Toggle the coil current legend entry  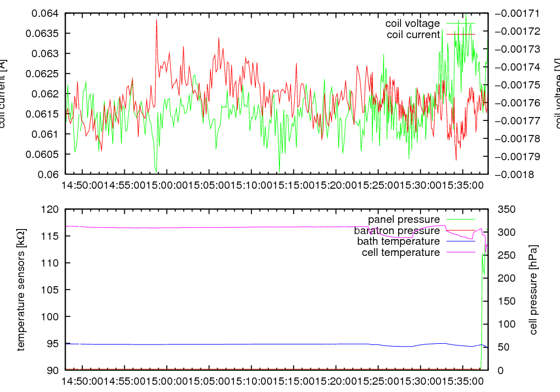point(413,35)
